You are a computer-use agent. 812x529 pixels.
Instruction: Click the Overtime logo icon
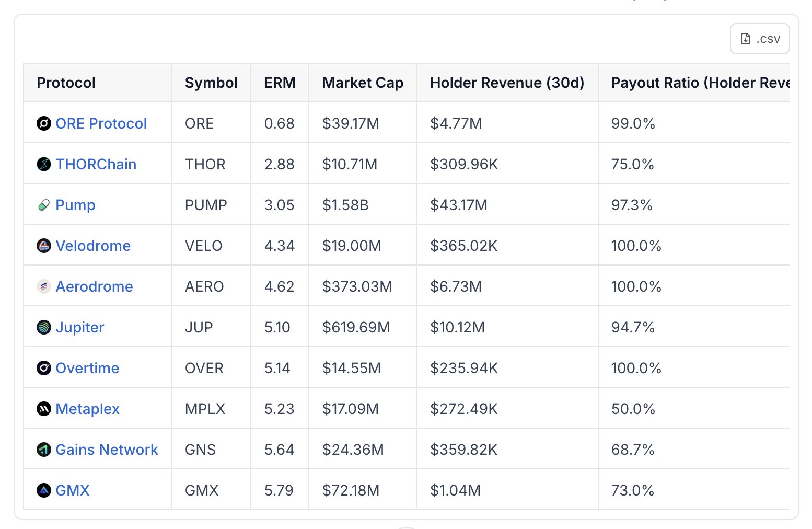(44, 368)
